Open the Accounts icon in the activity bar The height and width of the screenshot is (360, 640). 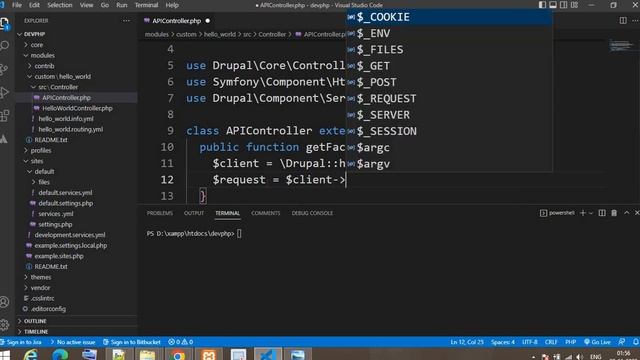tap(4, 302)
